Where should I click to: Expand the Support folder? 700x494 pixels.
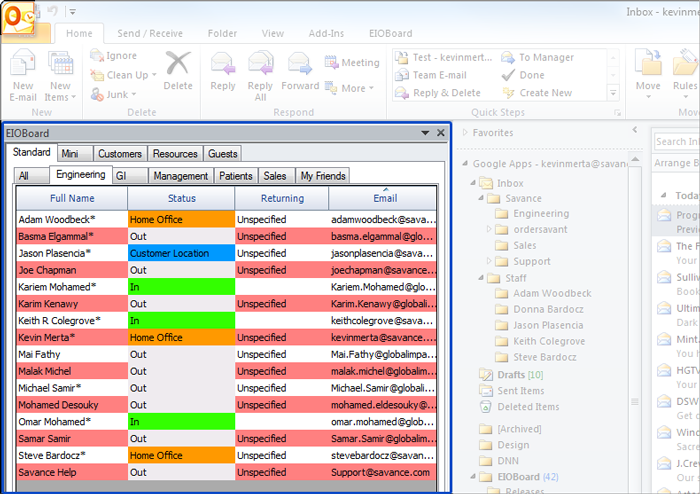pos(489,261)
